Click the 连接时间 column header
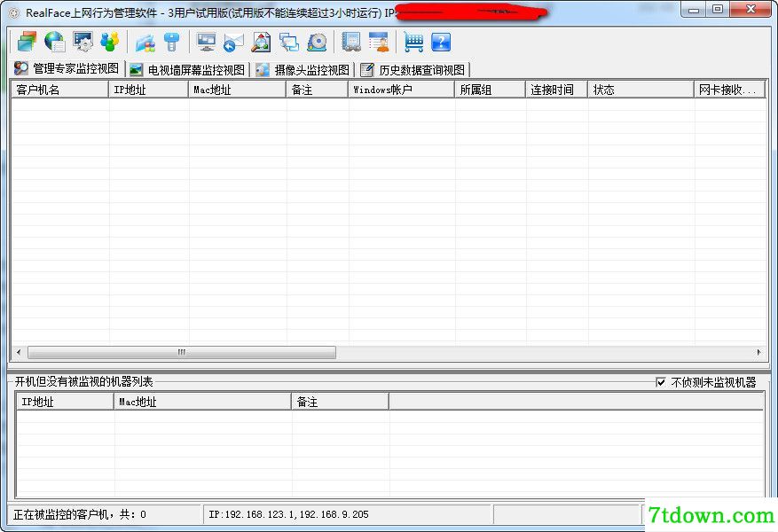Screen dimensions: 778x532 [556, 90]
